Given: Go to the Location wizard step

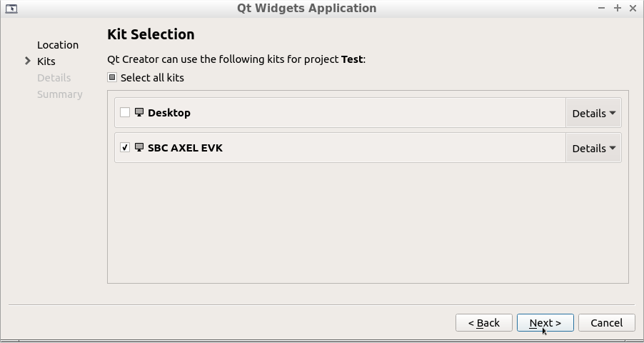Looking at the screenshot, I should coord(58,45).
